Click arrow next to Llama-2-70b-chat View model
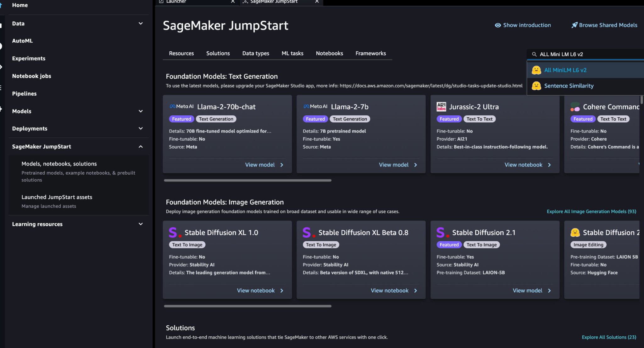 point(282,165)
